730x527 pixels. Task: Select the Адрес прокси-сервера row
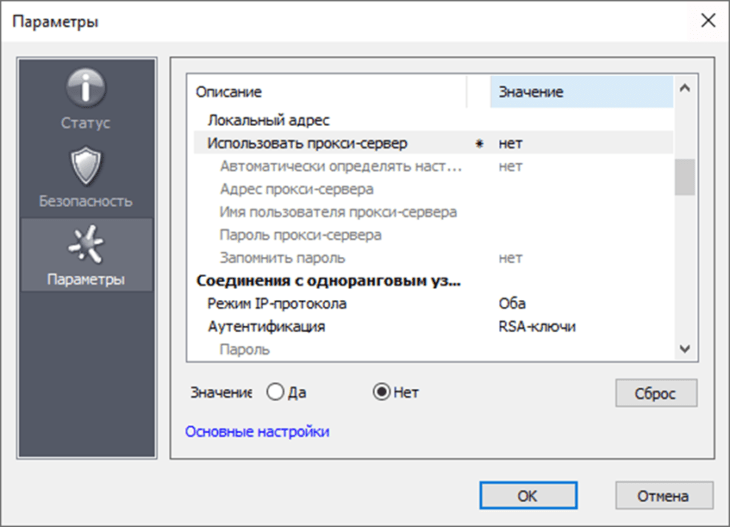(x=433, y=189)
